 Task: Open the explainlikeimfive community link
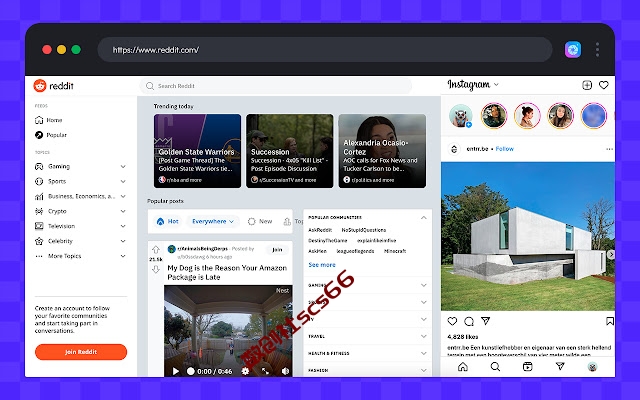coord(377,241)
